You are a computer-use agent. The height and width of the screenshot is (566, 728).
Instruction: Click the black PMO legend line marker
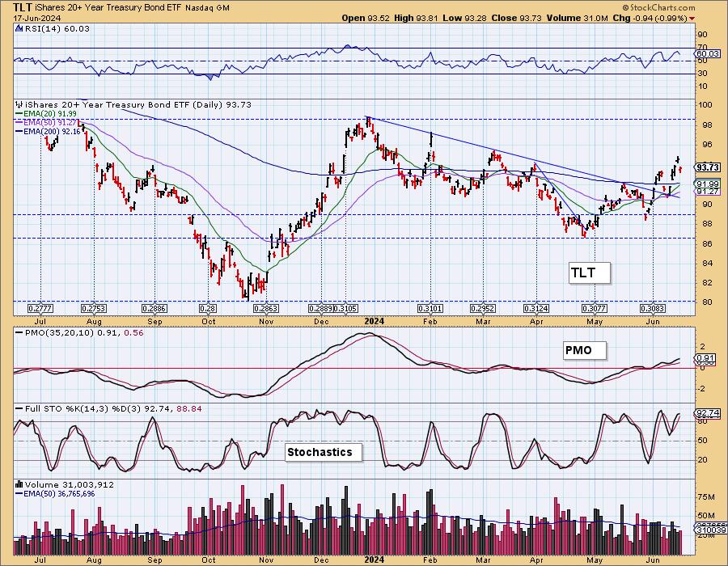pos(19,333)
